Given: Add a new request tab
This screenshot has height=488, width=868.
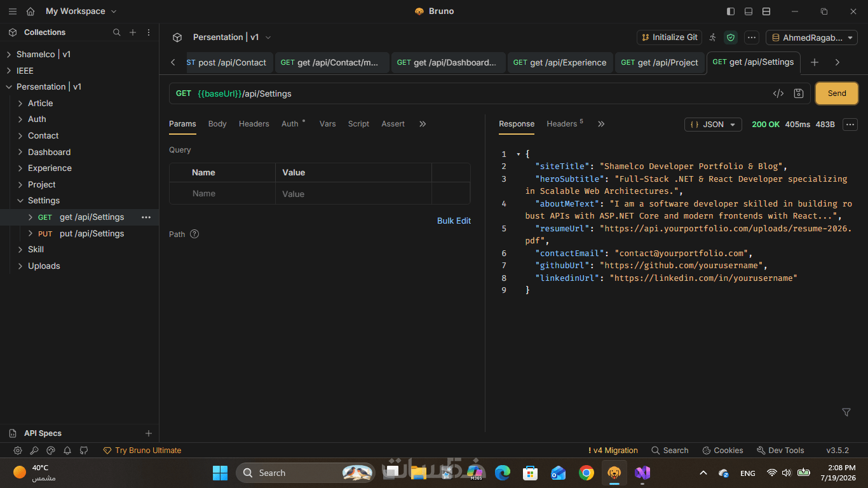Looking at the screenshot, I should (815, 62).
